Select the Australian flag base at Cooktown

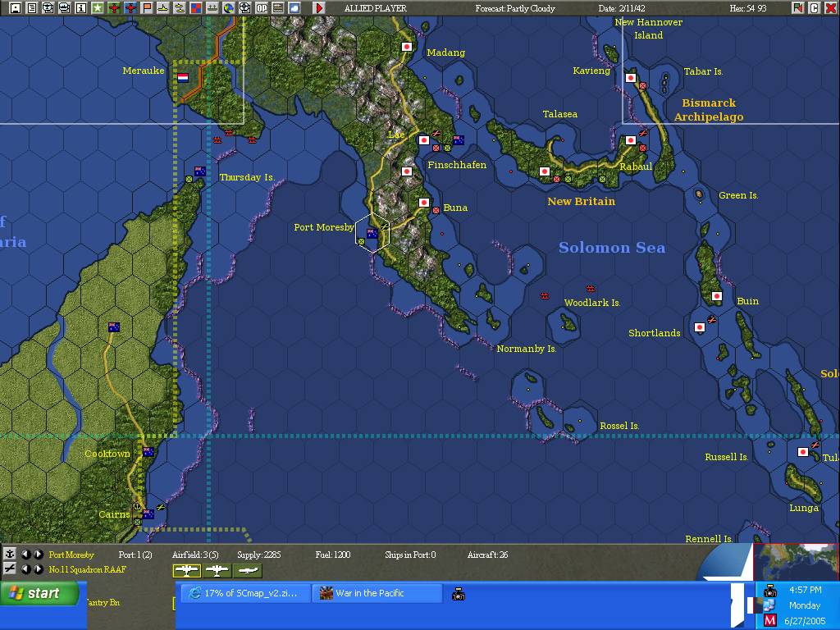point(148,452)
